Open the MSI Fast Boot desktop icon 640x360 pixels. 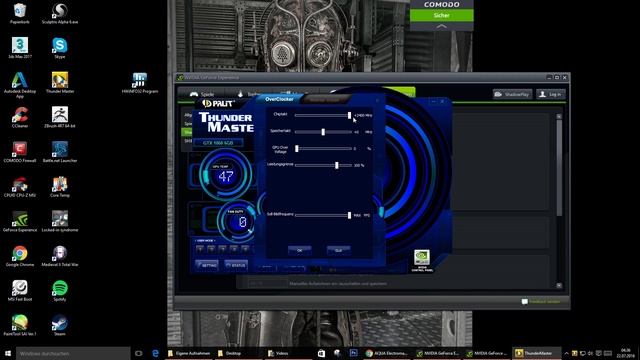coord(20,291)
